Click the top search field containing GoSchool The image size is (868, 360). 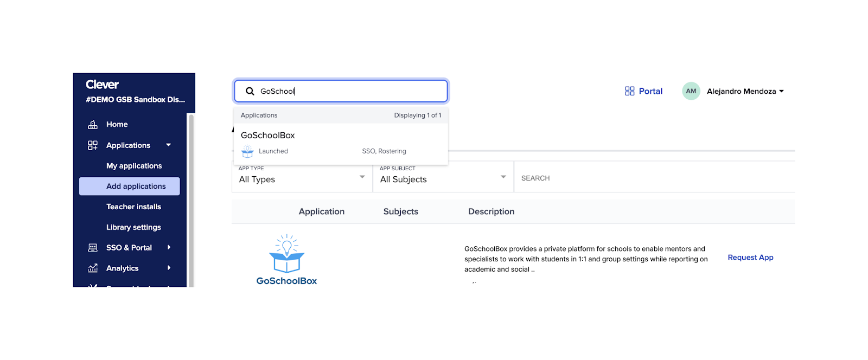[x=341, y=91]
